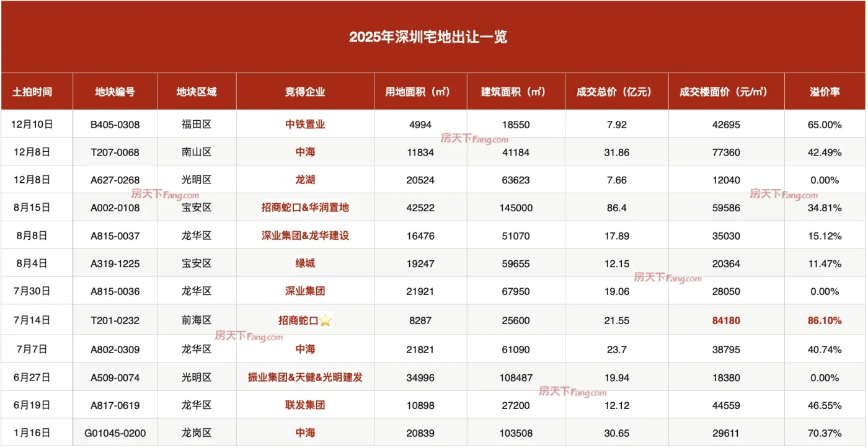Select plot number A815-0036
The width and height of the screenshot is (868, 448).
[115, 291]
